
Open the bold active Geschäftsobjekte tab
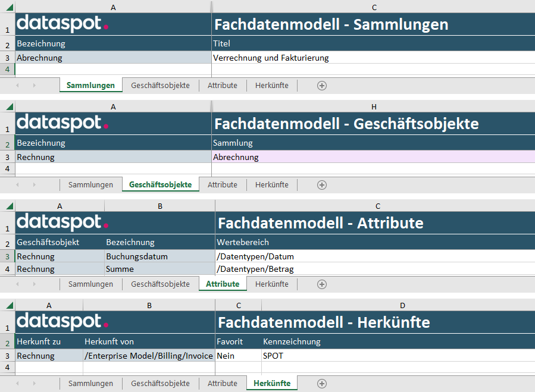tap(160, 185)
